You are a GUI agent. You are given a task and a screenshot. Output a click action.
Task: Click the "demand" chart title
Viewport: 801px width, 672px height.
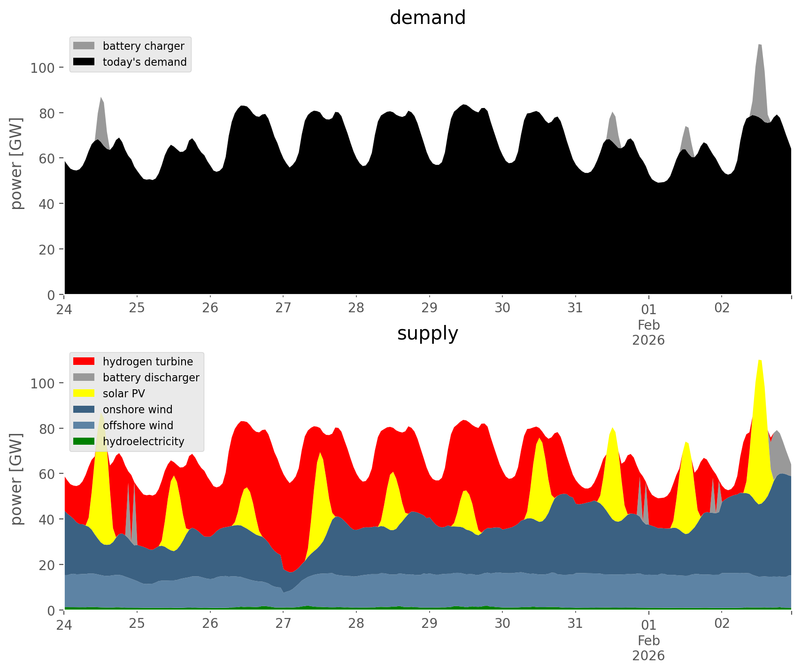427,18
